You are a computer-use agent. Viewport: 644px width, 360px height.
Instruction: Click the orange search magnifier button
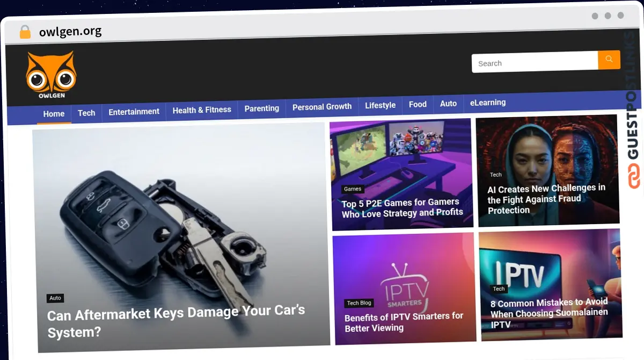pyautogui.click(x=609, y=60)
